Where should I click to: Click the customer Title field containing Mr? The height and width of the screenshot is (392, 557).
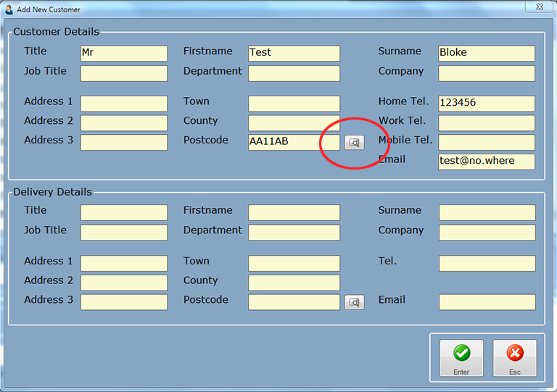(x=123, y=54)
